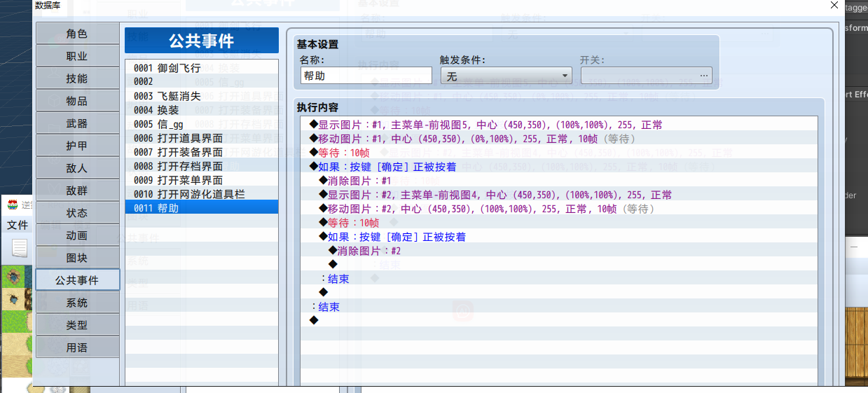
Task: Select common event 0007 打开装备界面
Action: click(x=202, y=152)
